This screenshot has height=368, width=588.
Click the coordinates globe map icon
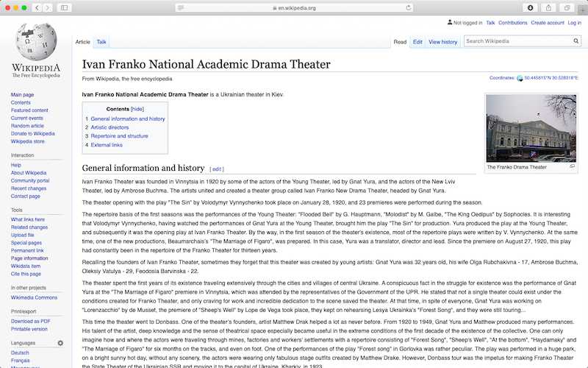520,78
